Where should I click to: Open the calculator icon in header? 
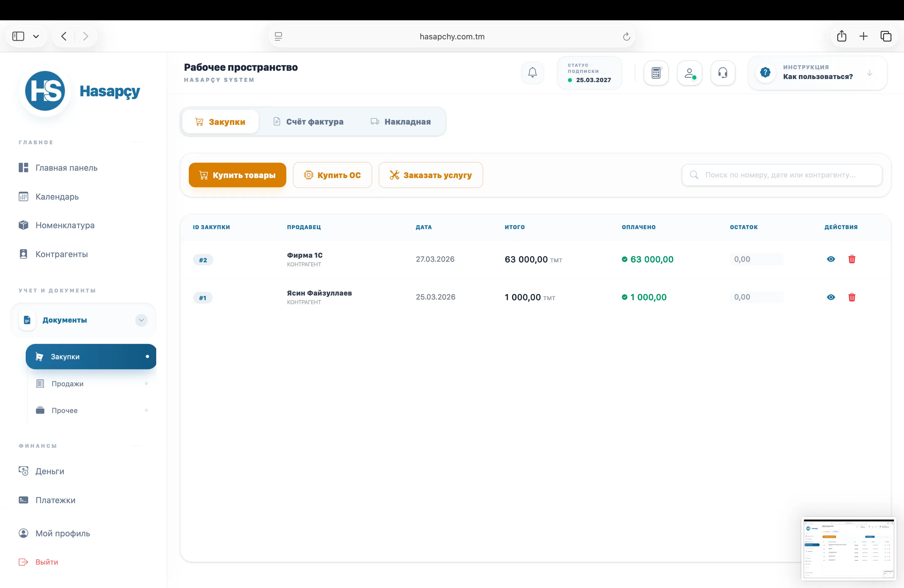pos(656,73)
